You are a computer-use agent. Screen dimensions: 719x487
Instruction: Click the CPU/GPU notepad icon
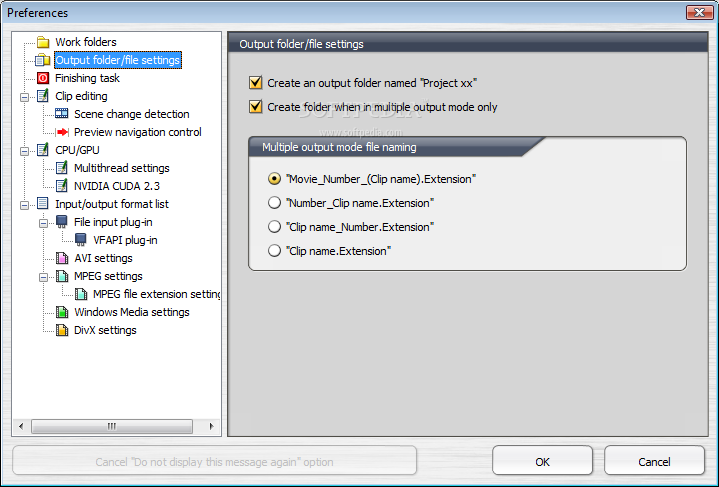(x=43, y=150)
